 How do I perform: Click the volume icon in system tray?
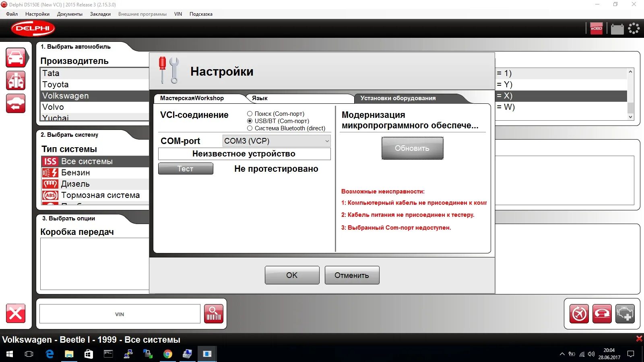(591, 354)
